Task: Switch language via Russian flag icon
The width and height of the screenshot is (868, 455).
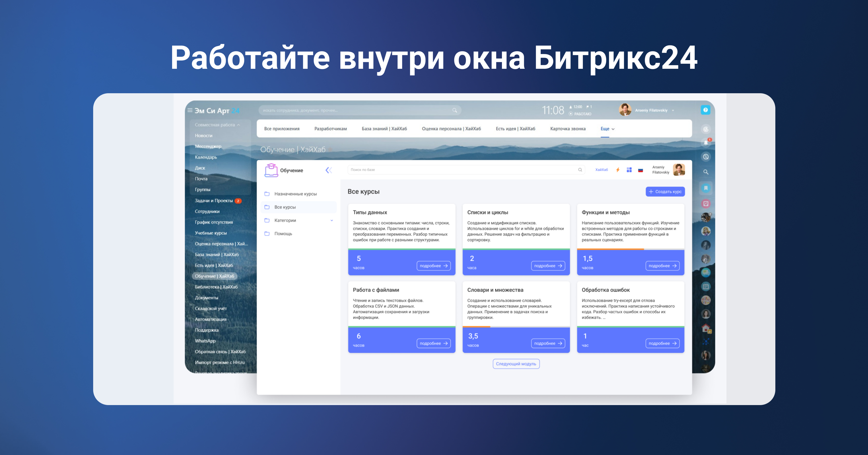Action: pyautogui.click(x=640, y=170)
